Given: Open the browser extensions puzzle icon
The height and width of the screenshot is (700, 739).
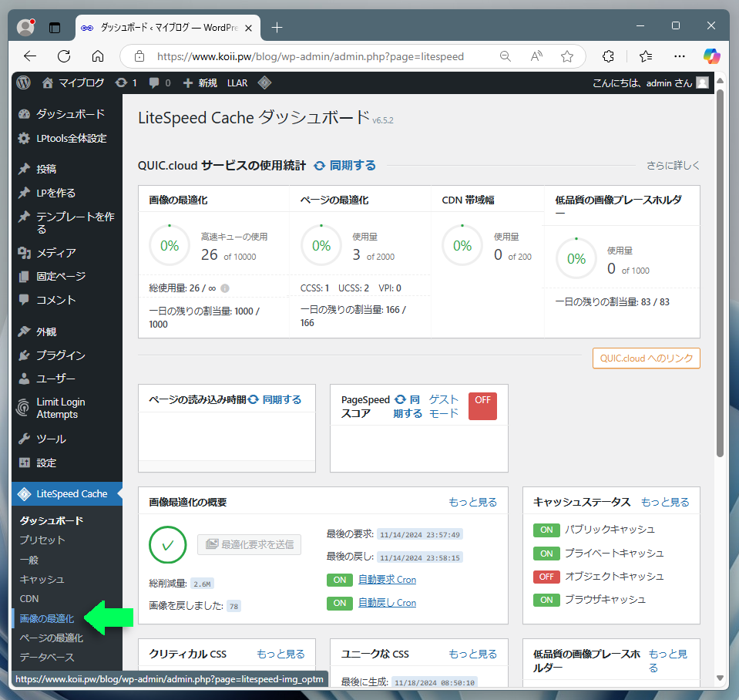Looking at the screenshot, I should 609,56.
